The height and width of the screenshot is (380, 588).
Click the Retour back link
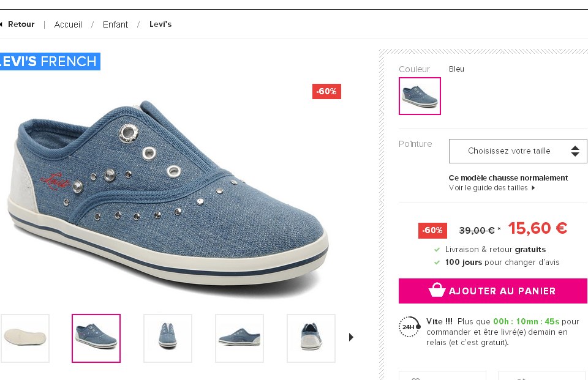pyautogui.click(x=21, y=24)
